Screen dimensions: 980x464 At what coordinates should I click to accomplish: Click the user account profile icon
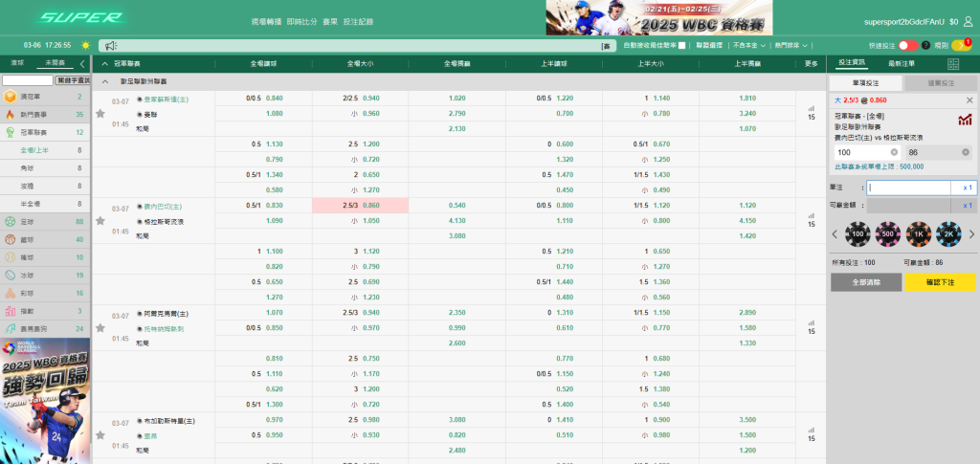968,20
